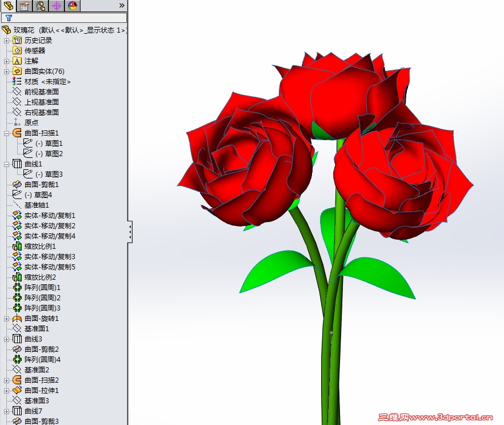Switch to the ConfigurationManager tab

41,6
